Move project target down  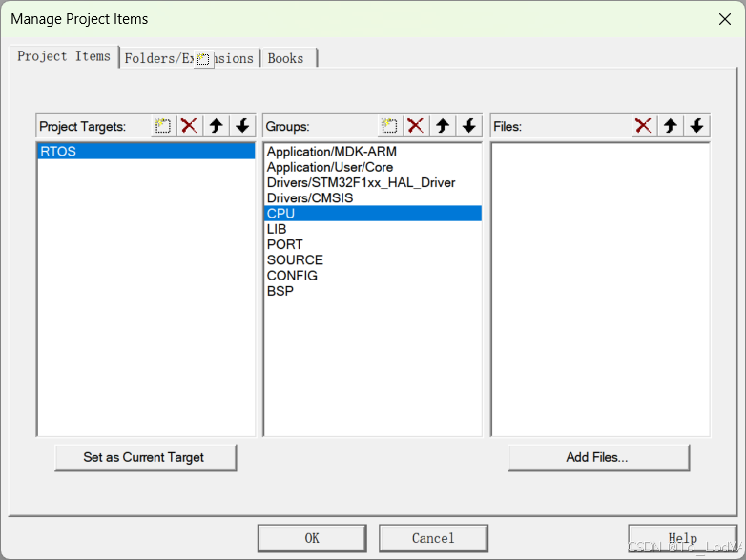[x=242, y=126]
